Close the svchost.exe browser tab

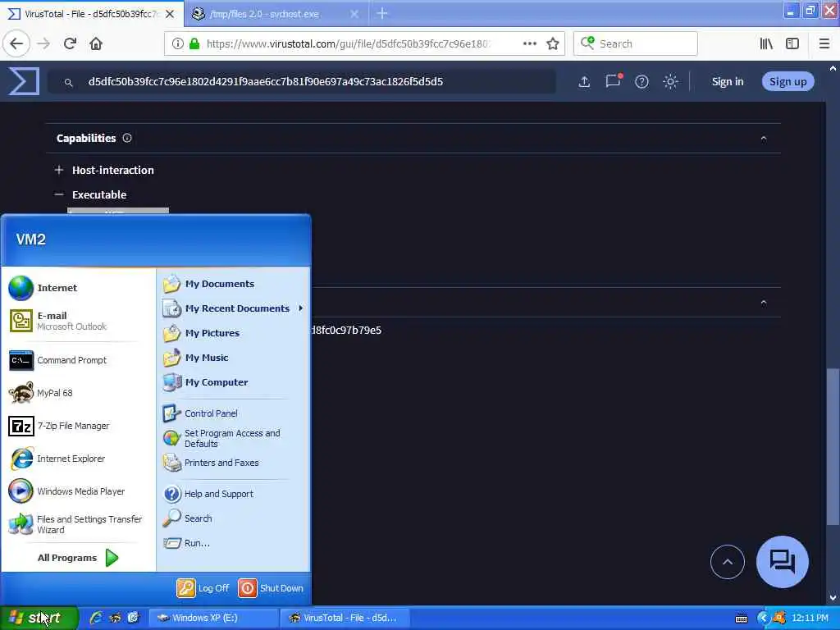[x=354, y=14]
